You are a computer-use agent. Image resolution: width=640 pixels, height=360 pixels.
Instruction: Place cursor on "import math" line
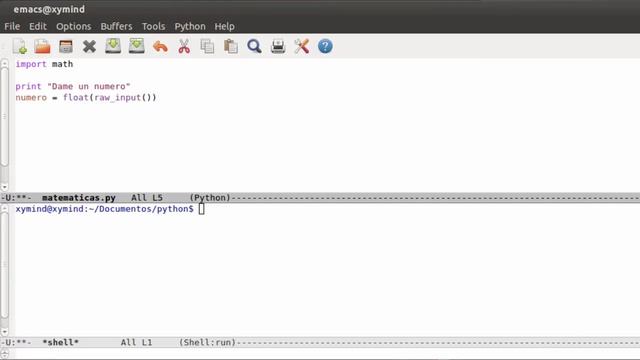[x=44, y=64]
